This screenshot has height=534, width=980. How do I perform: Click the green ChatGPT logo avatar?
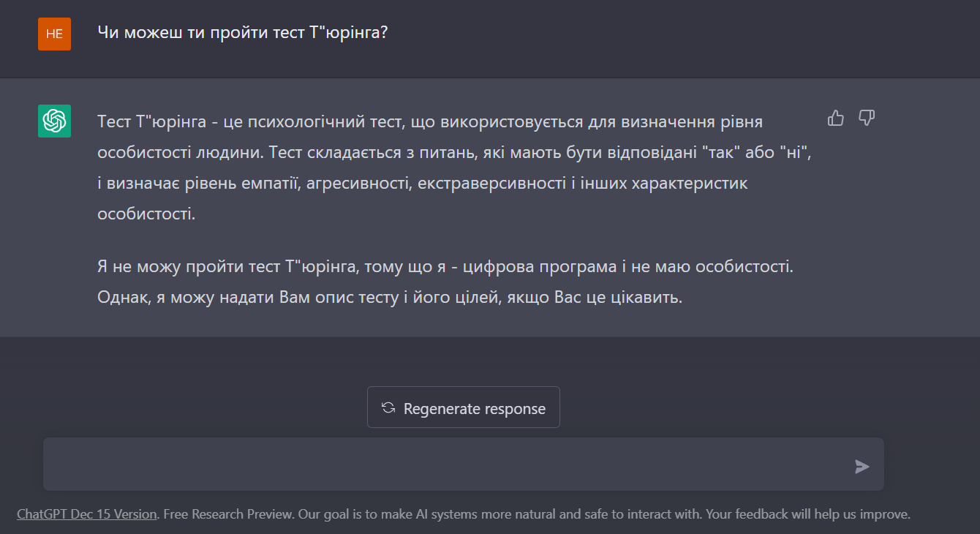click(x=54, y=121)
